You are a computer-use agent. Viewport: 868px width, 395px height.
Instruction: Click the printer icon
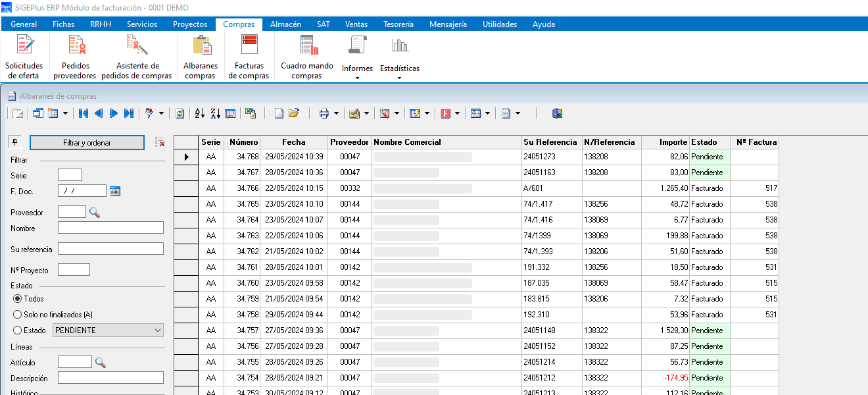(x=324, y=113)
